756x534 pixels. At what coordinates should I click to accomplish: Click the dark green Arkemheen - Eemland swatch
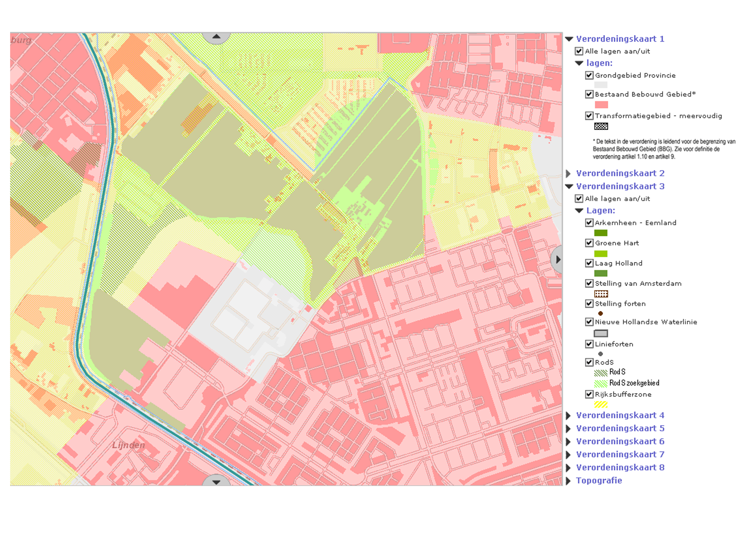601,233
